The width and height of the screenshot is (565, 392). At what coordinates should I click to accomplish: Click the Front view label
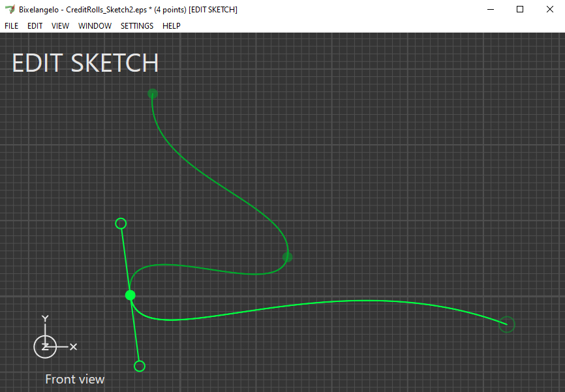(x=74, y=379)
